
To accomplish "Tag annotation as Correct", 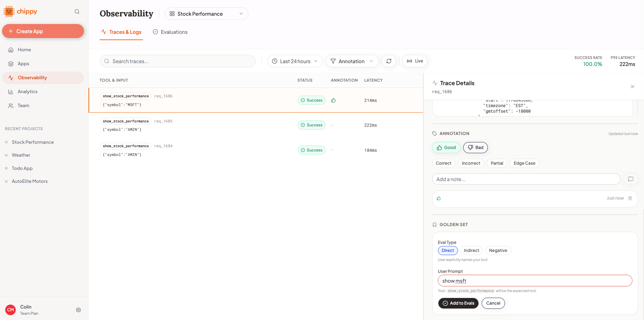I will [443, 163].
